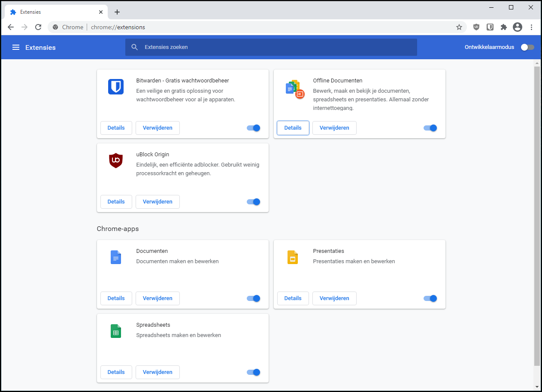This screenshot has height=392, width=542.
Task: Open the Chrome profile avatar menu
Action: click(518, 27)
